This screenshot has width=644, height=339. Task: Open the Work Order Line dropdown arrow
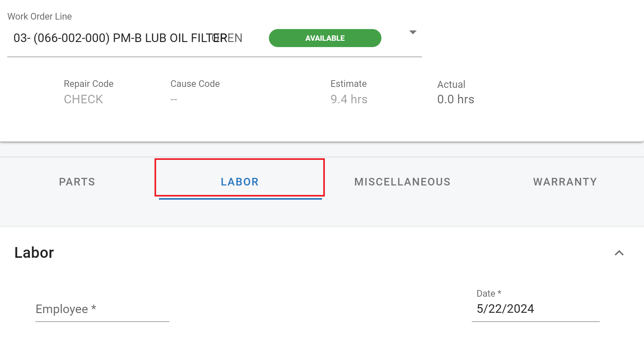(x=413, y=32)
